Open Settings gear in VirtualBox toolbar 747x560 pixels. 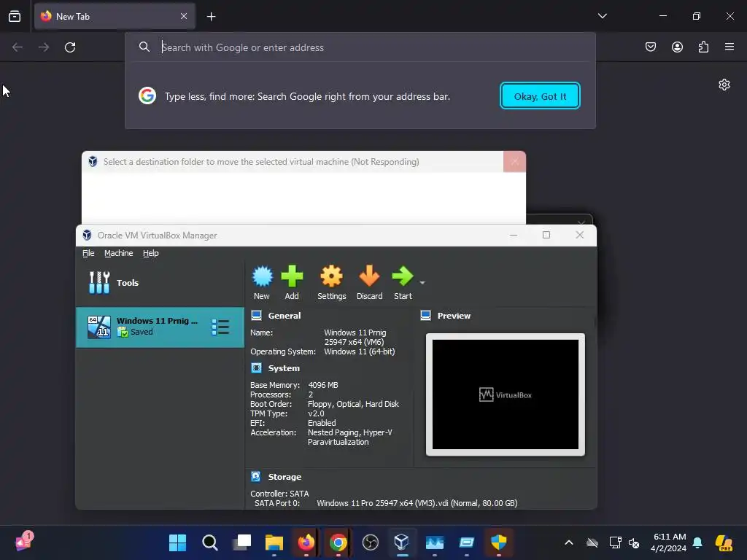tap(332, 276)
